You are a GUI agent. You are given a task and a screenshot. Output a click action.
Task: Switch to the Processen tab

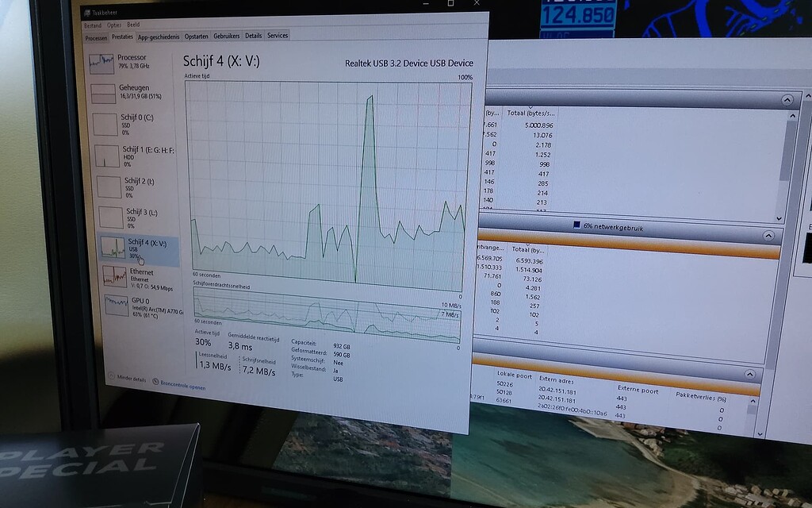pos(95,36)
